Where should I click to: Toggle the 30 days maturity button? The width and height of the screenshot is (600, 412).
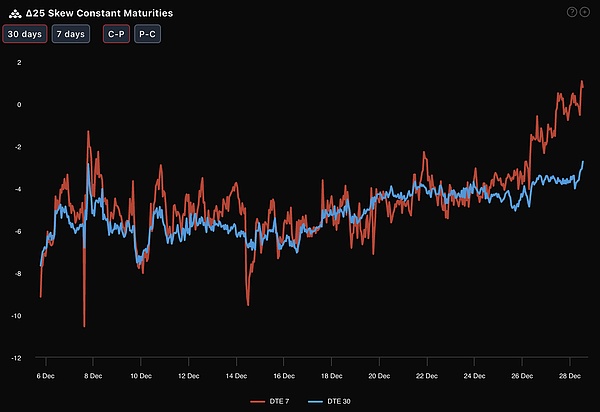click(23, 34)
